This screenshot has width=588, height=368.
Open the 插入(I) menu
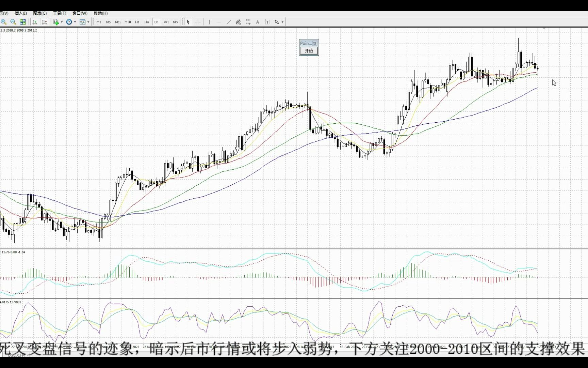pos(20,13)
